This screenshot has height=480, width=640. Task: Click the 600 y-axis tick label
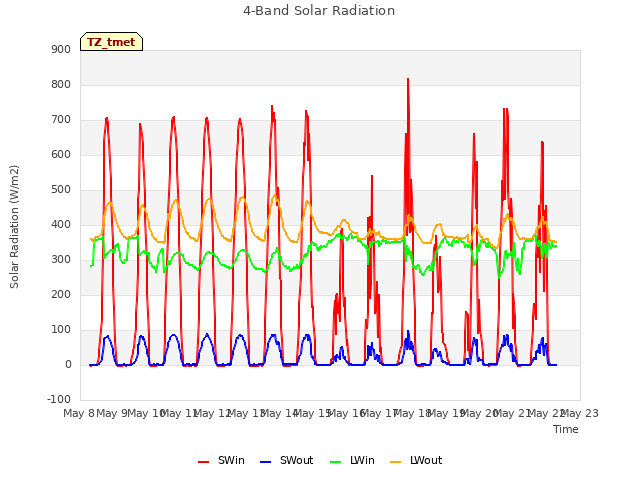pos(61,154)
